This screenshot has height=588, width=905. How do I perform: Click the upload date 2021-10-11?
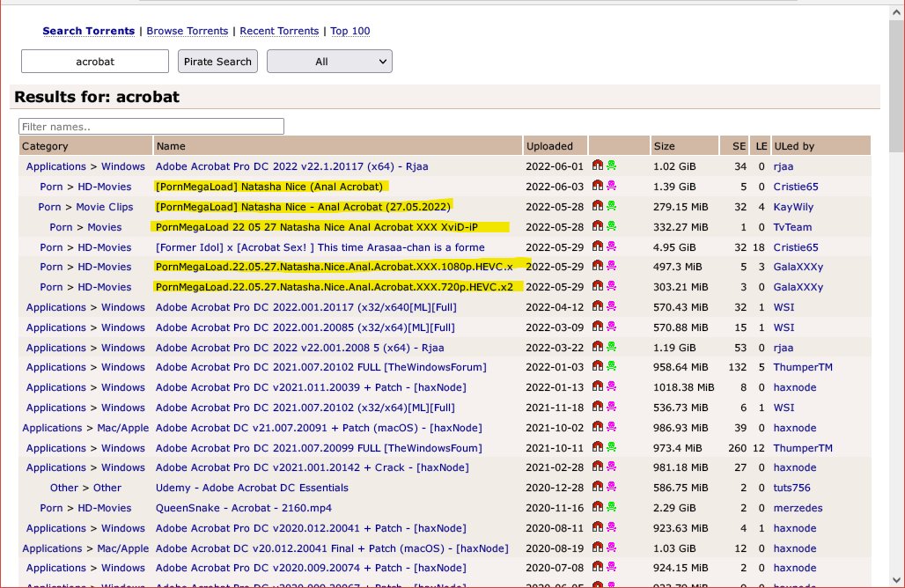pos(555,448)
